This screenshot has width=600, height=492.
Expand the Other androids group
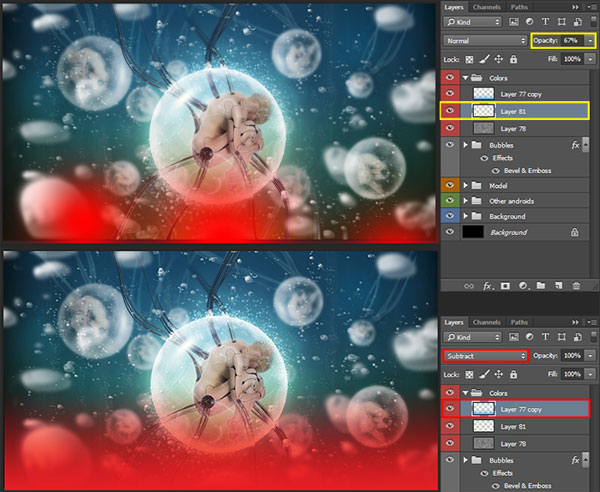click(466, 201)
